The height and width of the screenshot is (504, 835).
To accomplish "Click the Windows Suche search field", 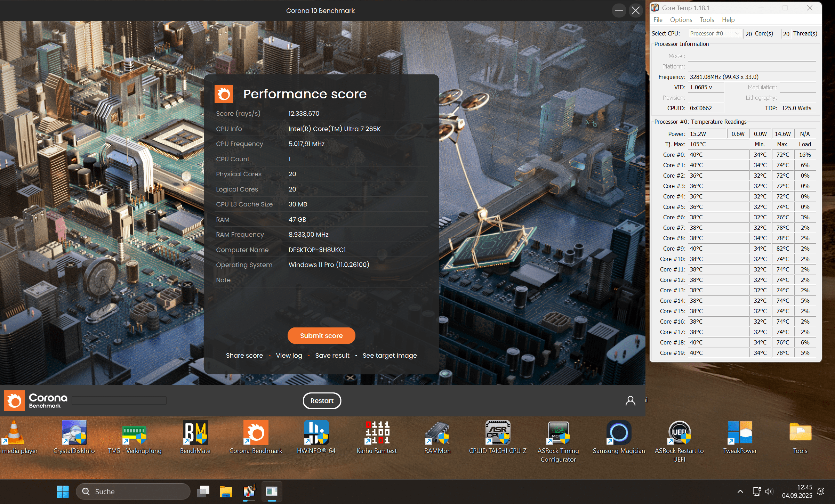I will tap(133, 491).
